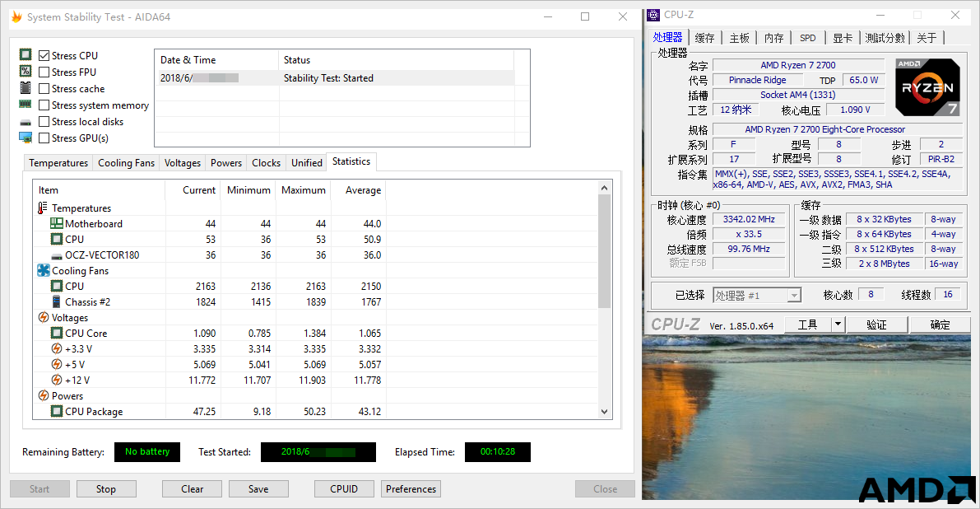
Task: Click the Powers group lightning icon
Action: click(x=43, y=395)
